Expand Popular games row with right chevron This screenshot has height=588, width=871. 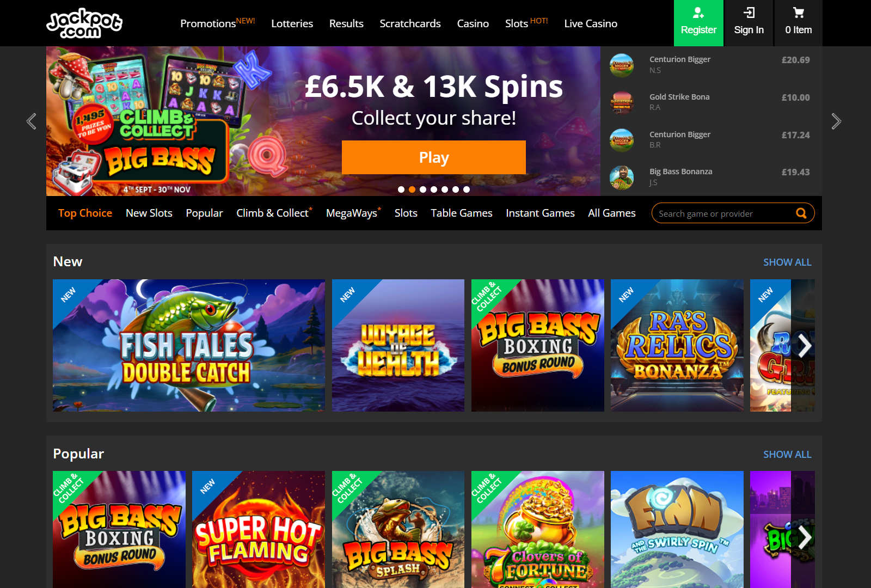(x=804, y=538)
